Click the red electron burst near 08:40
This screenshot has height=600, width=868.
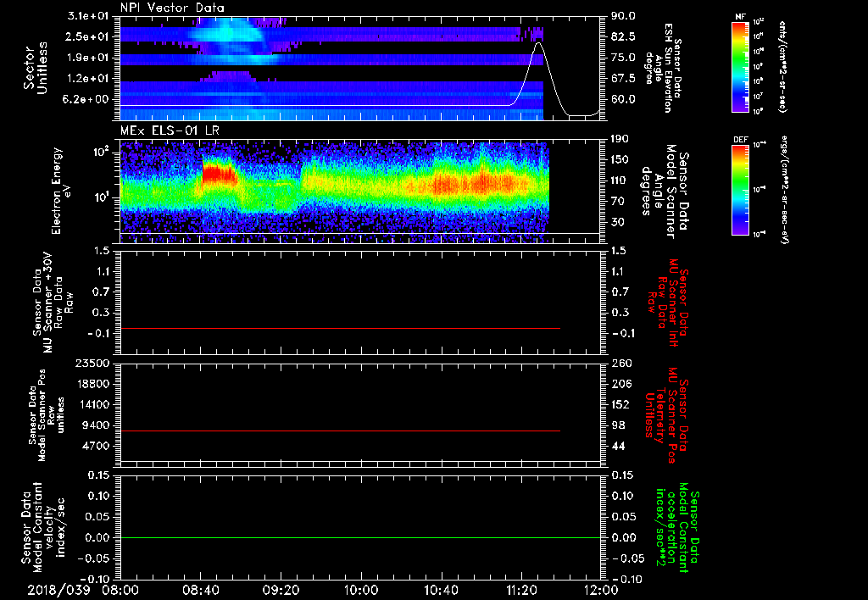219,173
